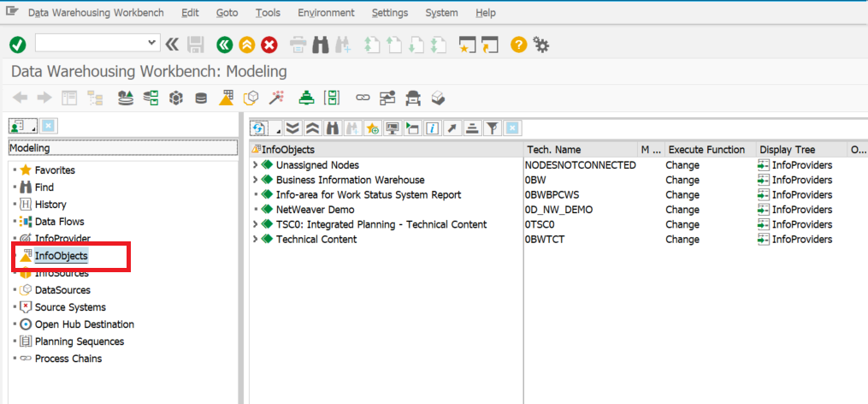Open Help via yellow question mark icon
Screen dimensions: 868x404
[518, 45]
